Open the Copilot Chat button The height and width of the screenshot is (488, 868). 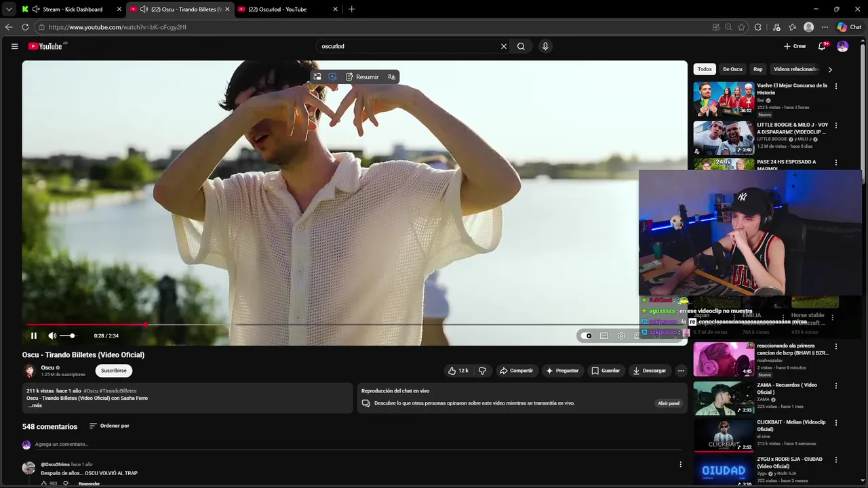coord(849,27)
